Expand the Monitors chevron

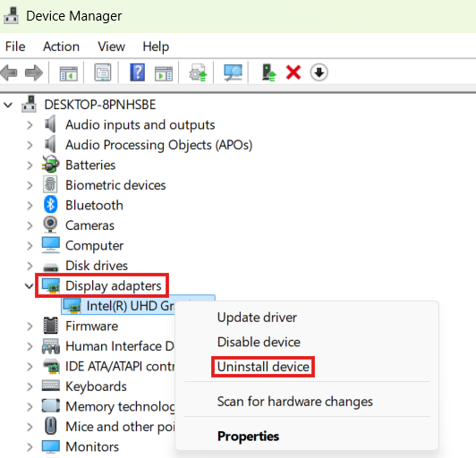pos(30,446)
